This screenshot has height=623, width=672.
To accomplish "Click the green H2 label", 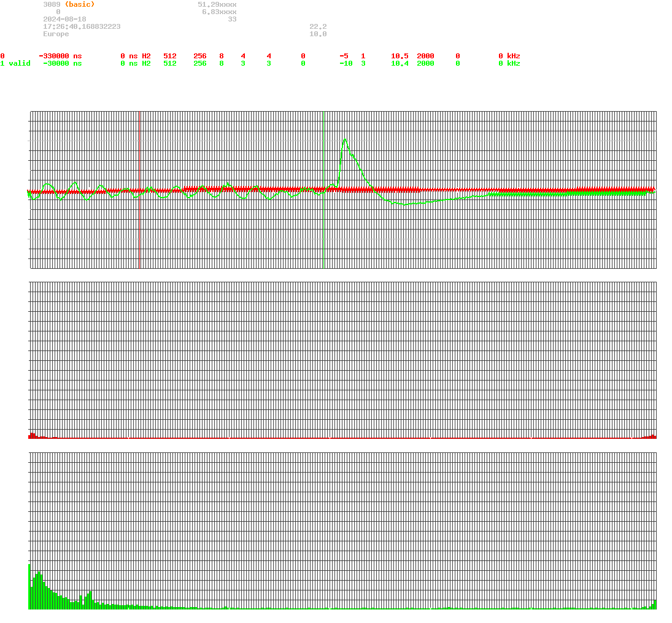I will [147, 63].
